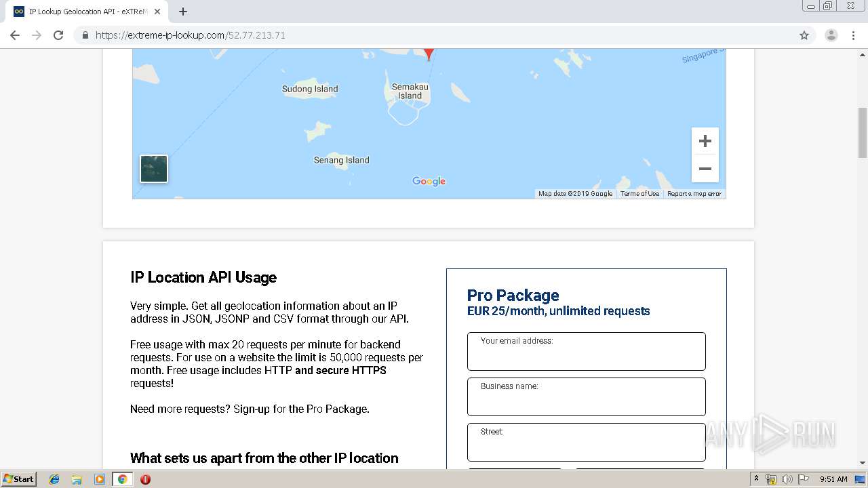Open the media player taskbar icon

point(100,479)
